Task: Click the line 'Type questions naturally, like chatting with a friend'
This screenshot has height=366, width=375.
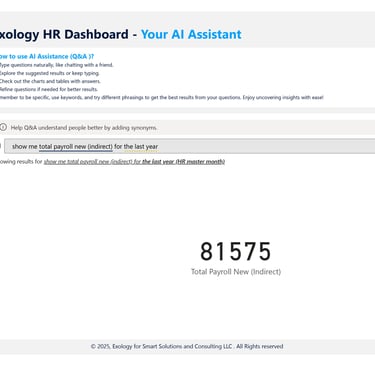Action: (x=56, y=65)
